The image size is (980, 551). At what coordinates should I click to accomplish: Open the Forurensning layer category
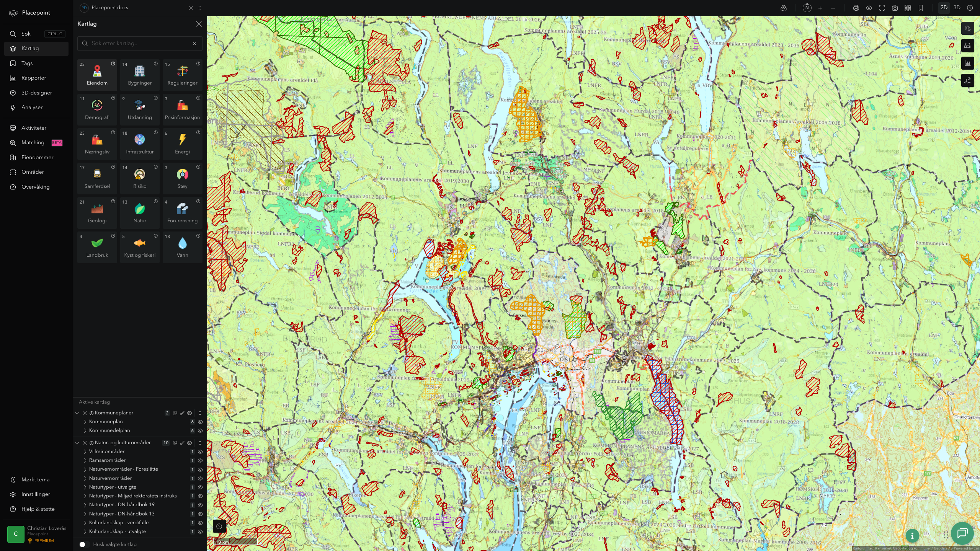click(182, 213)
